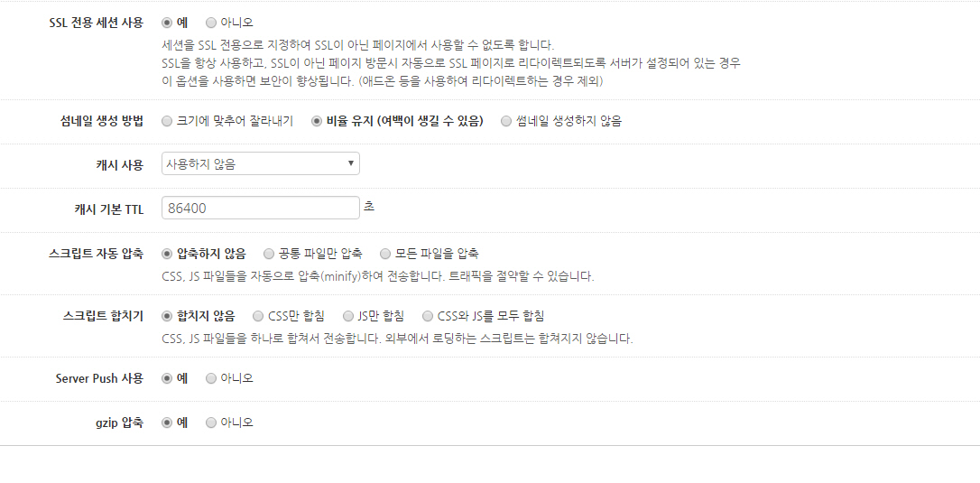Screen dimensions: 980x483
Task: Select '합치지 않음' for 스크립트 합치기
Action: (167, 316)
